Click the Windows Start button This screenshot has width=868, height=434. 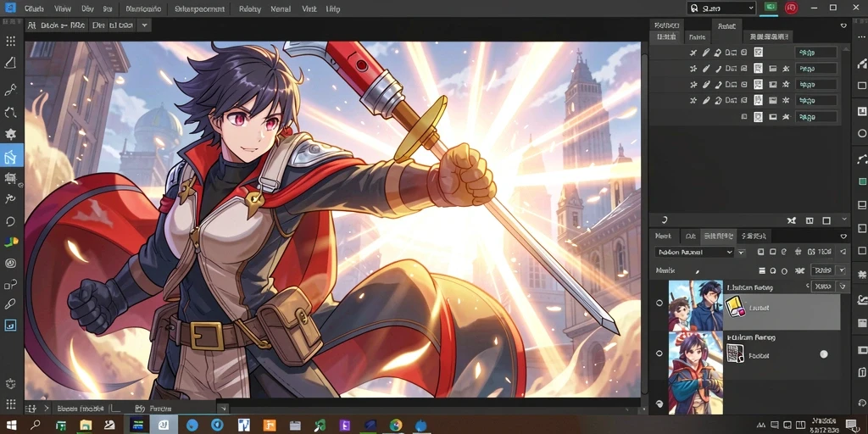click(x=11, y=426)
